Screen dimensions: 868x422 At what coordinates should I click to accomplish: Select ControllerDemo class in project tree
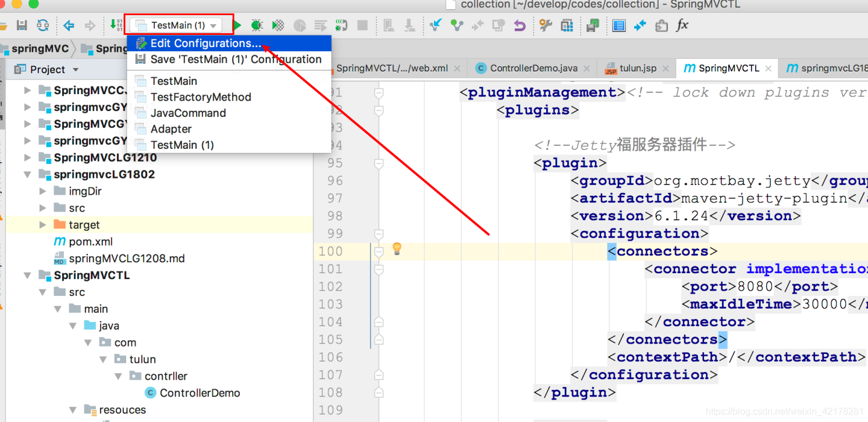coord(200,394)
